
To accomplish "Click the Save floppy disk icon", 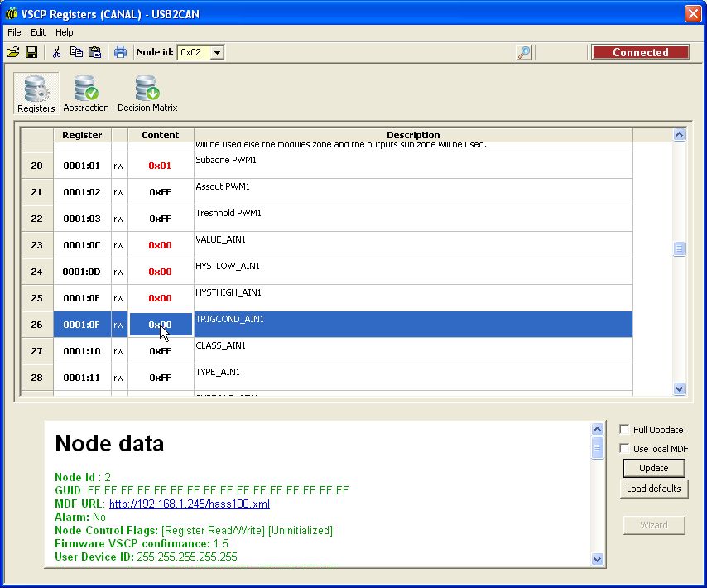I will [x=31, y=52].
